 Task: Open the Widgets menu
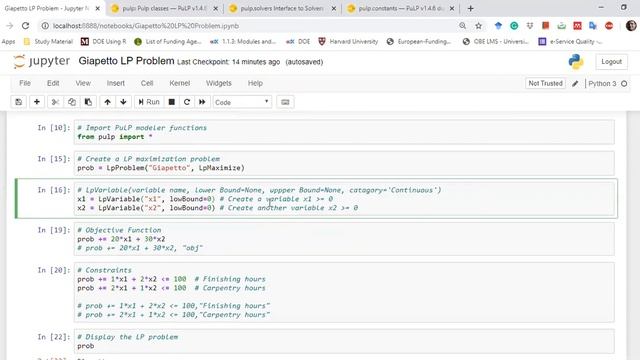point(219,83)
